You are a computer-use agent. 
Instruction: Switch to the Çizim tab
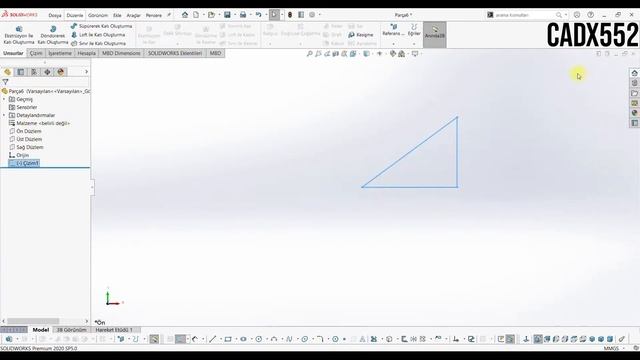36,53
